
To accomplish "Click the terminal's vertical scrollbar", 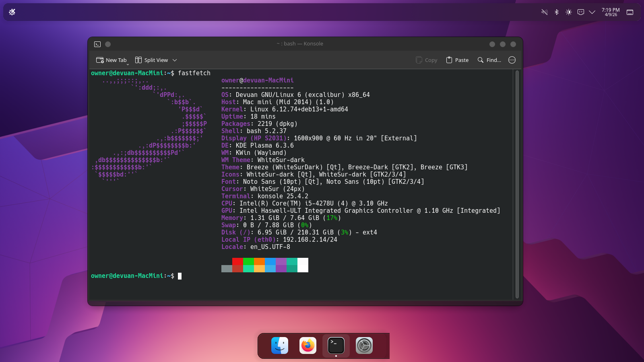I will click(x=517, y=184).
